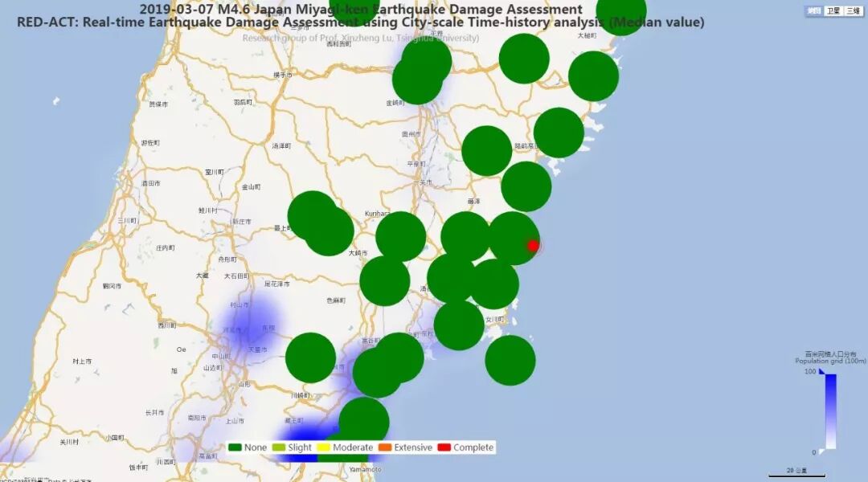Click the green circle just above Yamamoto
Screen dimensions: 868x482
[x=364, y=422]
